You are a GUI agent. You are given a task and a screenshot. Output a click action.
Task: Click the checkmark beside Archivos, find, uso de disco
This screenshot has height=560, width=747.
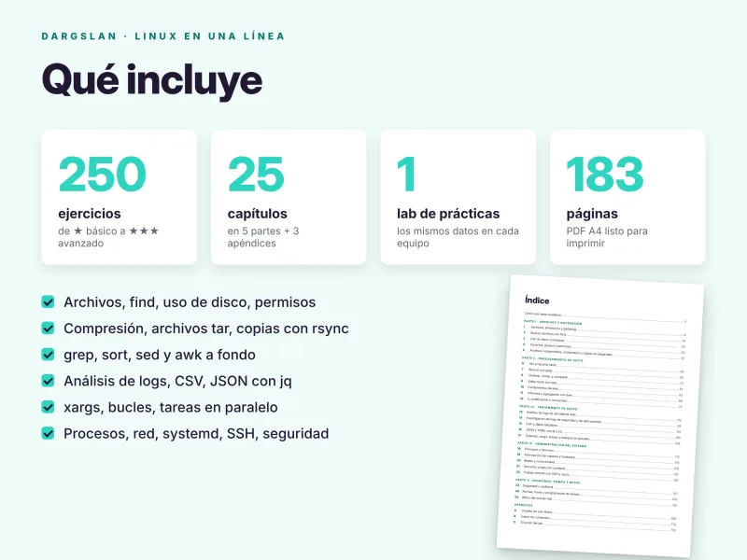tap(49, 301)
